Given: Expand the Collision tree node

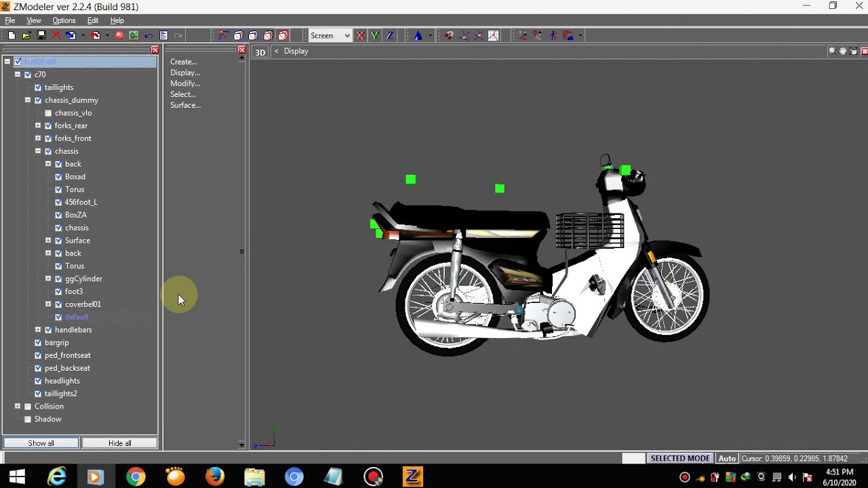Looking at the screenshot, I should [18, 406].
